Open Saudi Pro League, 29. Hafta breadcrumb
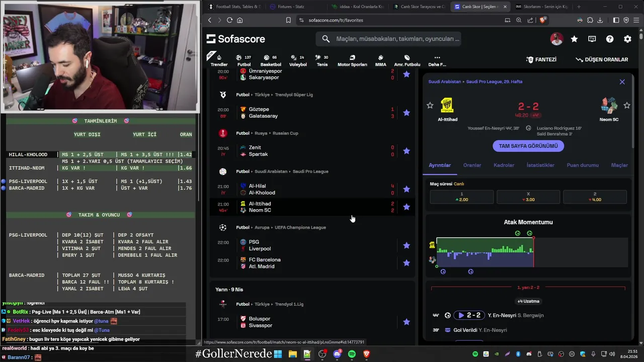Image resolution: width=644 pixels, height=362 pixels. (x=494, y=81)
